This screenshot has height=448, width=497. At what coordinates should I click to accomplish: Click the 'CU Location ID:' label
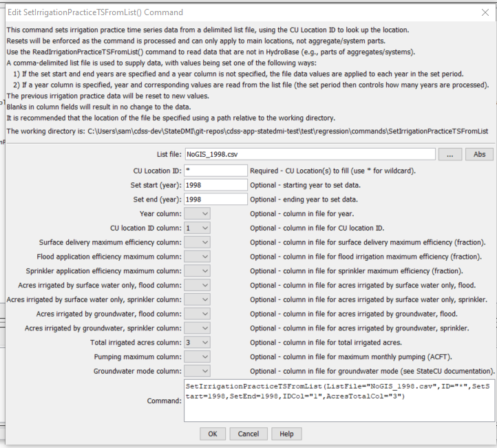pyautogui.click(x=157, y=171)
